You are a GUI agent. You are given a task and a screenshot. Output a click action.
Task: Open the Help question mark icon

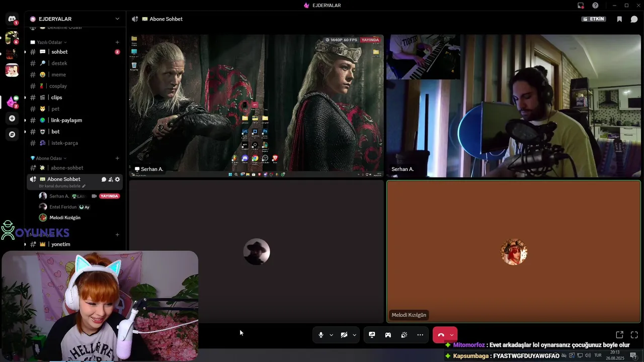(595, 6)
